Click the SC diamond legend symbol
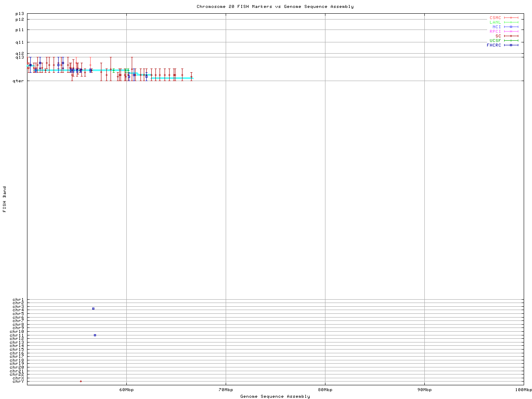The height and width of the screenshot is (399, 532). tap(511, 36)
